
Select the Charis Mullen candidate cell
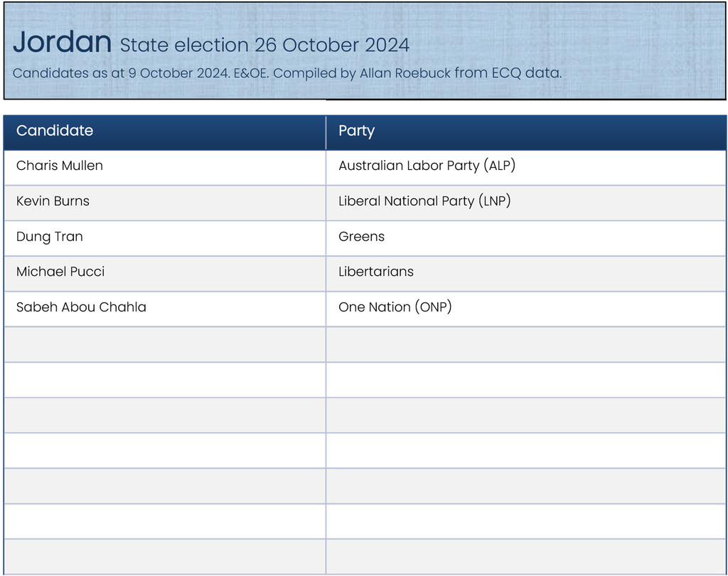(x=60, y=166)
